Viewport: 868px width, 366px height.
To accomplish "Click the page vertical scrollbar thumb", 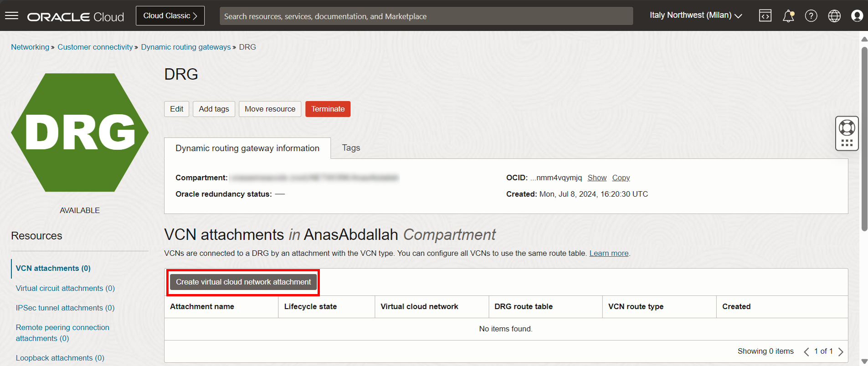I will (x=864, y=139).
